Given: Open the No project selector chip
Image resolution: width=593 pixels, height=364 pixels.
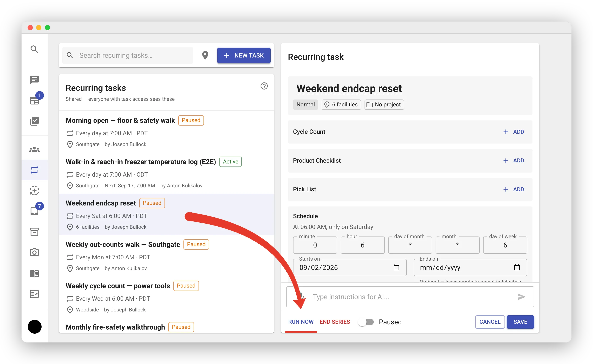Looking at the screenshot, I should (384, 104).
